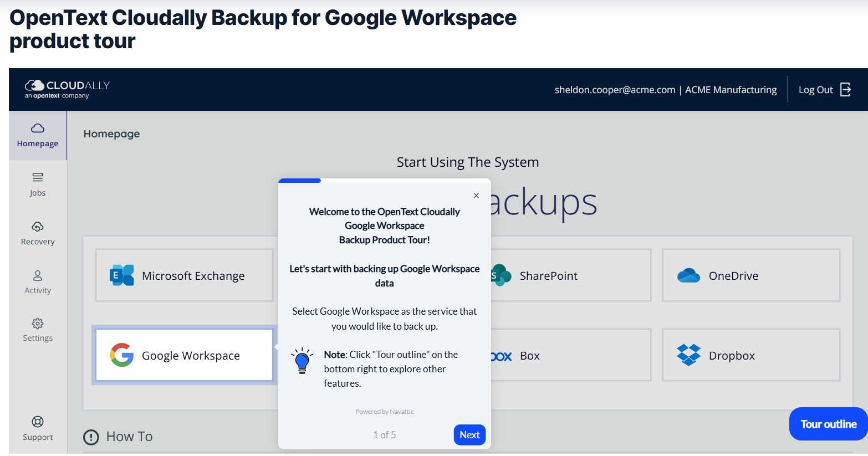This screenshot has width=868, height=456.
Task: Open Support in the sidebar
Action: (38, 429)
